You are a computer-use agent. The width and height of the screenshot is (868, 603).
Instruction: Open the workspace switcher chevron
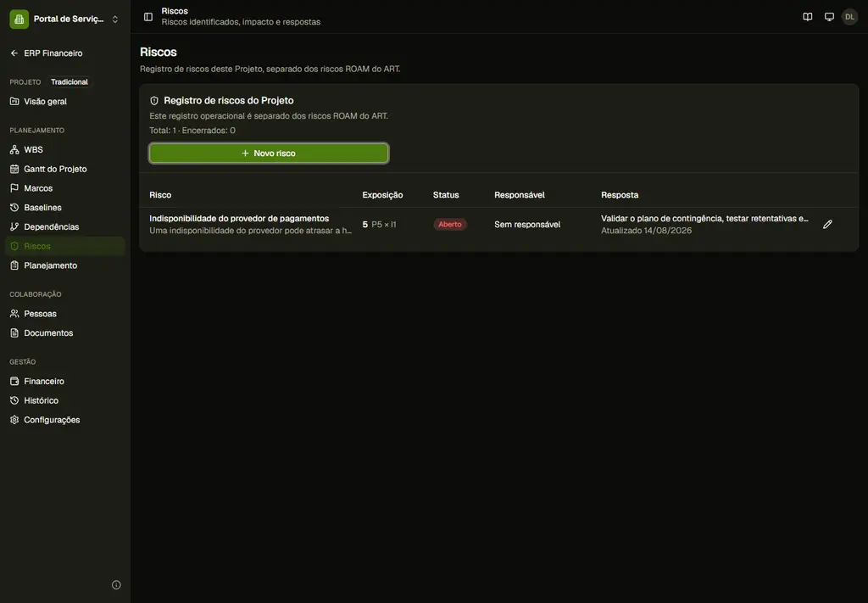(115, 19)
